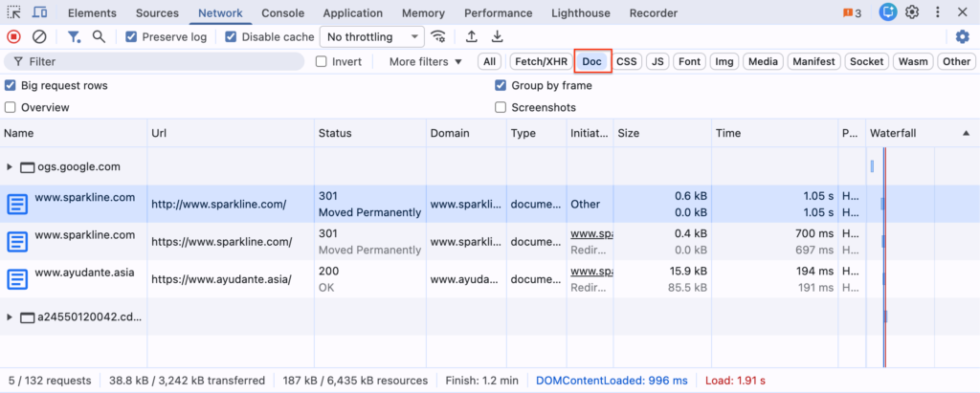Screen dimensions: 980x393
Task: Expand the More filters dropdown
Action: [425, 61]
